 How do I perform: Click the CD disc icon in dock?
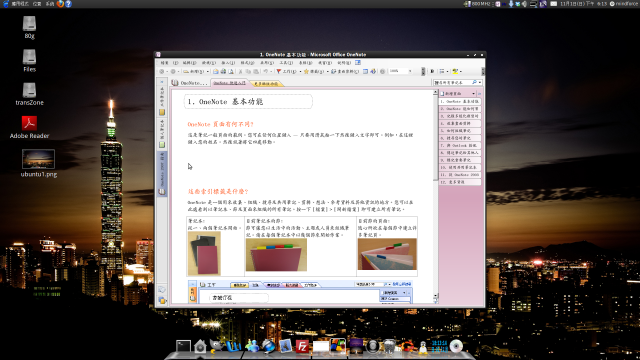tap(456, 346)
